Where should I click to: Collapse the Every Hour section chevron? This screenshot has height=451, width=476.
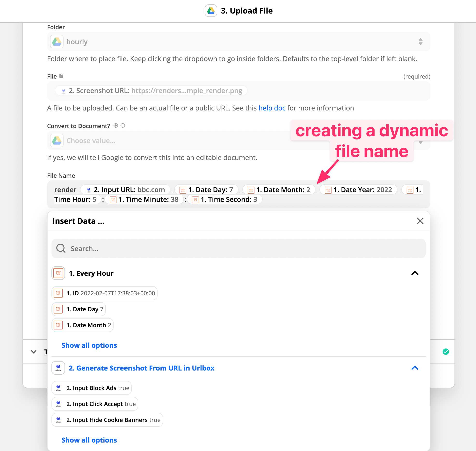point(415,273)
